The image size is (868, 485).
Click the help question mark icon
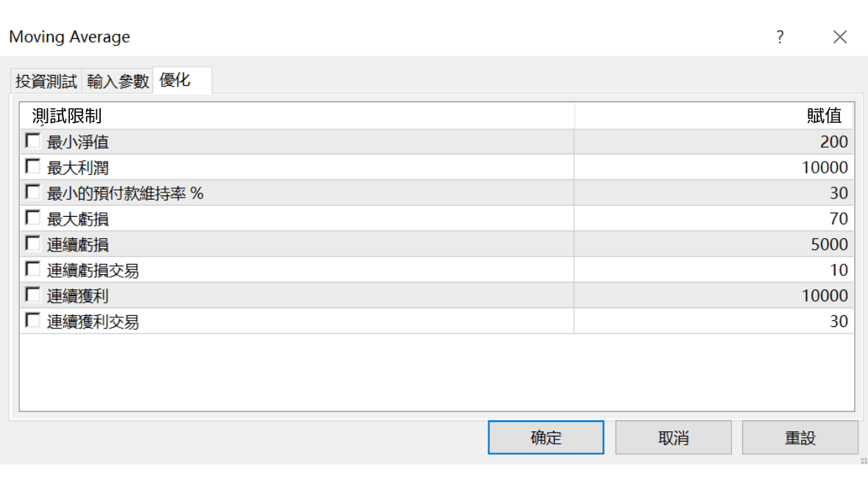point(780,37)
